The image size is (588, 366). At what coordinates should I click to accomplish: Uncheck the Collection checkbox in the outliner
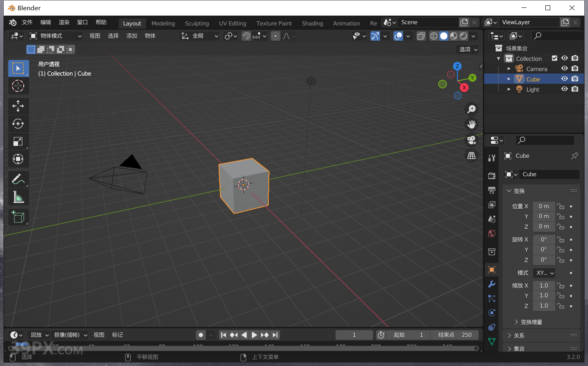pyautogui.click(x=555, y=58)
